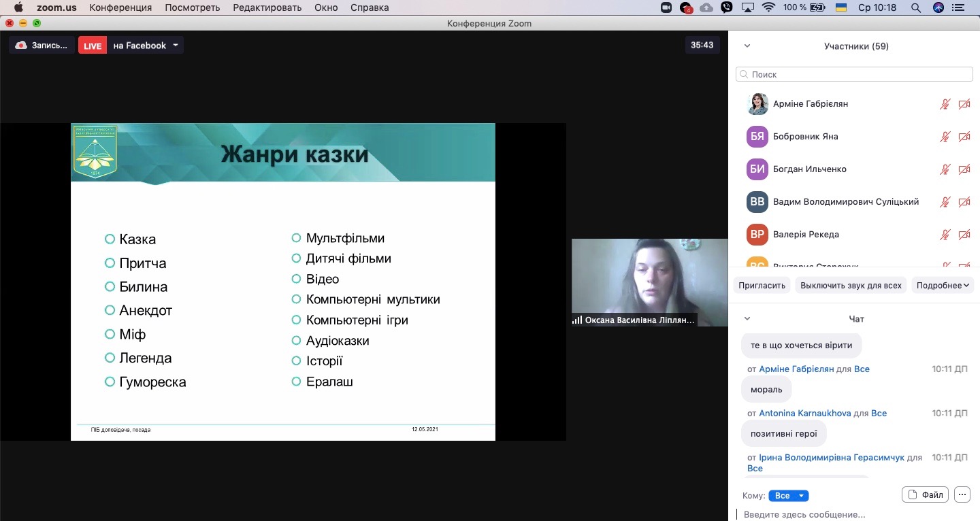Screen dimensions: 980x521
Task: Open the Подробнее dropdown
Action: coord(943,285)
